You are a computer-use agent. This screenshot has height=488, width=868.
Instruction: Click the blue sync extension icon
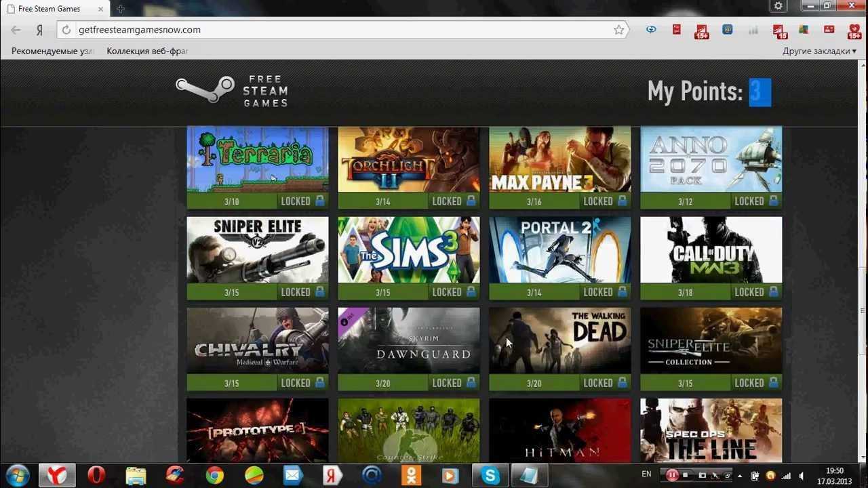pos(651,30)
